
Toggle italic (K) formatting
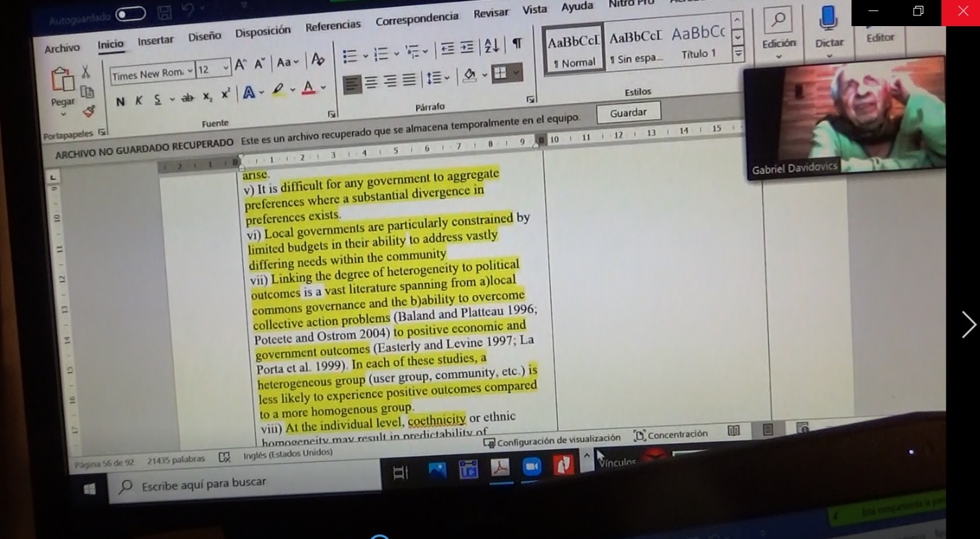point(138,101)
